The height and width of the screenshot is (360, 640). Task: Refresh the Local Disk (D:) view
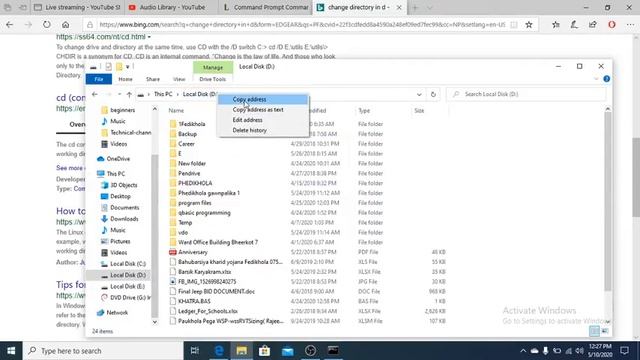click(x=433, y=94)
